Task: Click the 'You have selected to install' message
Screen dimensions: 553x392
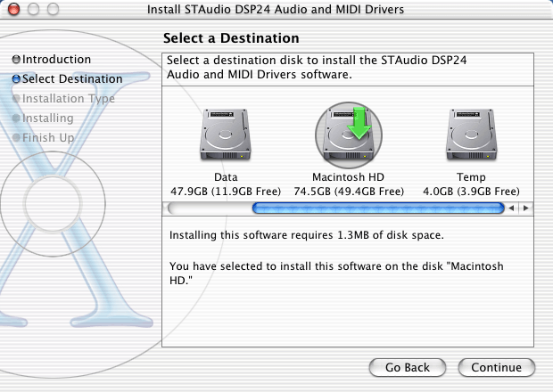Action: click(336, 273)
